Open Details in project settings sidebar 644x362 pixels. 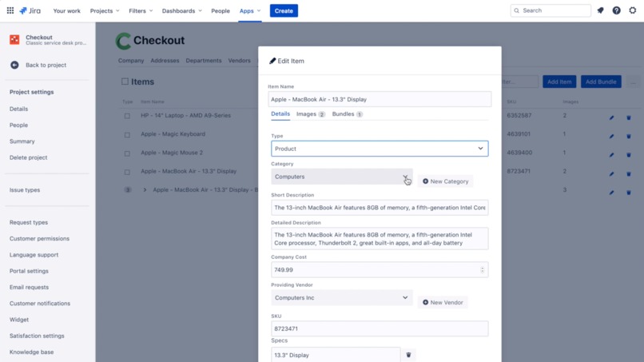pyautogui.click(x=19, y=109)
